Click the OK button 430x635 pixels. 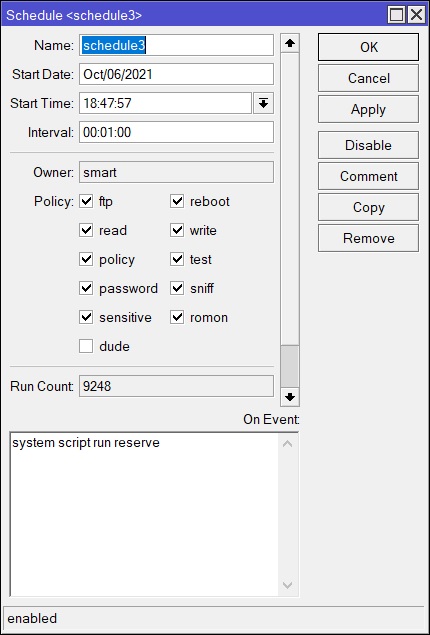pyautogui.click(x=368, y=47)
